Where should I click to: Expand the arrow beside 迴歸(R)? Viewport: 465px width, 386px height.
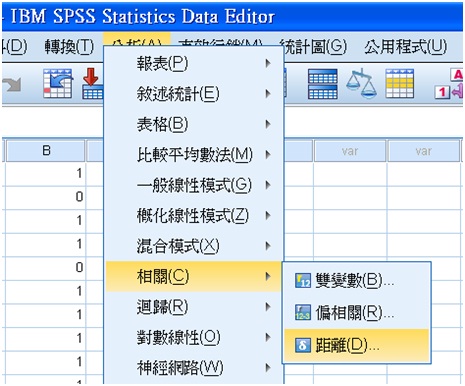[268, 307]
